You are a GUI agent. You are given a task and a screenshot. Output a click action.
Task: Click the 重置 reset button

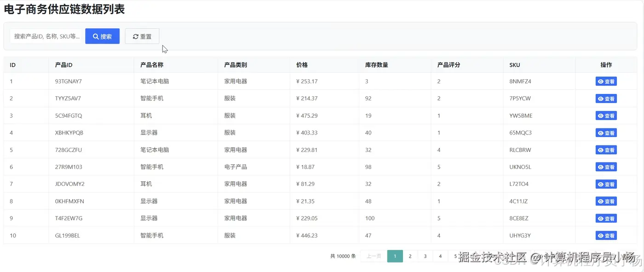(x=142, y=36)
